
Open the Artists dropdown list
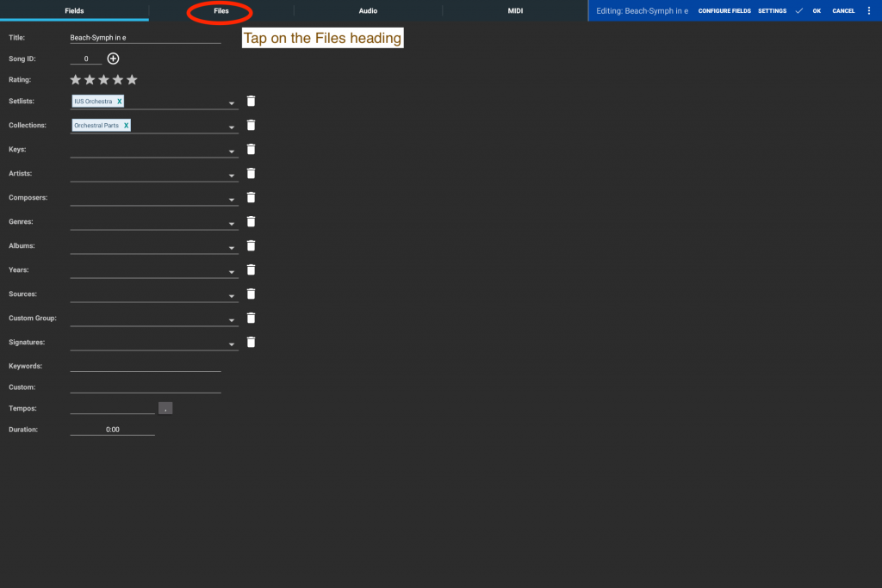click(x=231, y=176)
